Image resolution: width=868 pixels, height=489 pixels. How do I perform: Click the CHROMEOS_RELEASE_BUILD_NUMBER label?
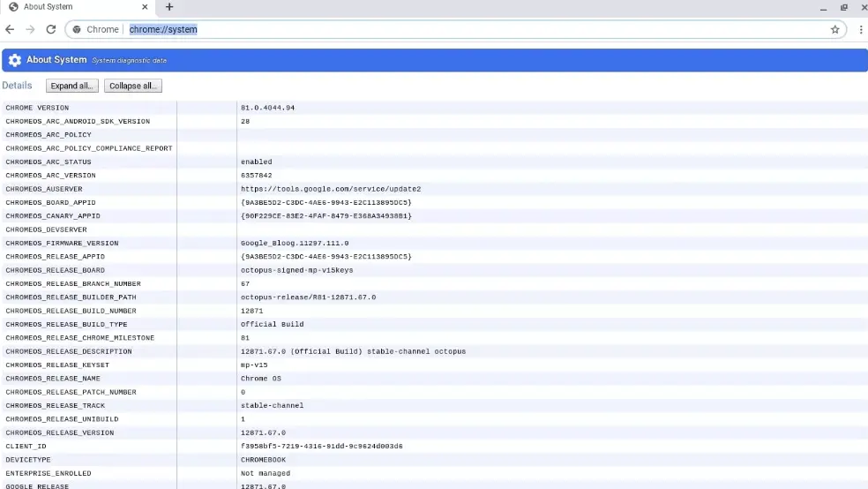(71, 312)
